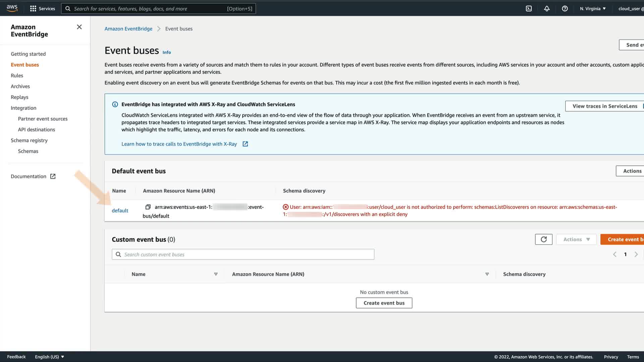Viewport: 644px width, 362px height.
Task: Go to Rules in the sidebar
Action: [x=17, y=76]
